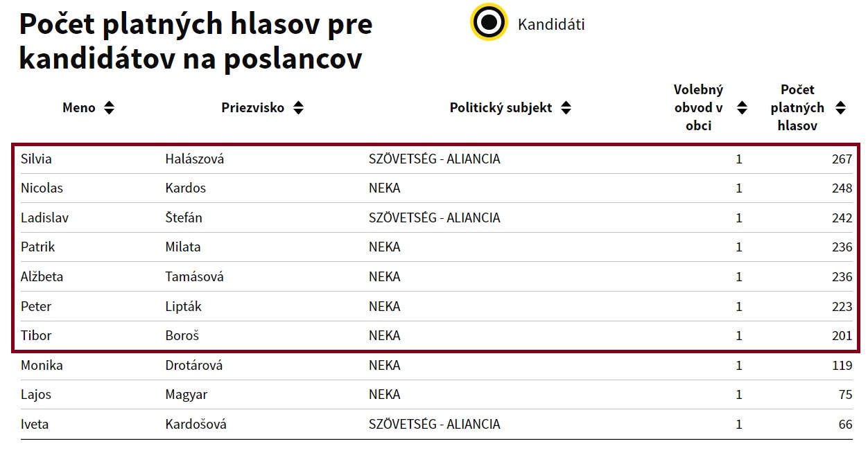868x453 pixels.
Task: Click the surname Kardos in table
Action: tap(185, 188)
